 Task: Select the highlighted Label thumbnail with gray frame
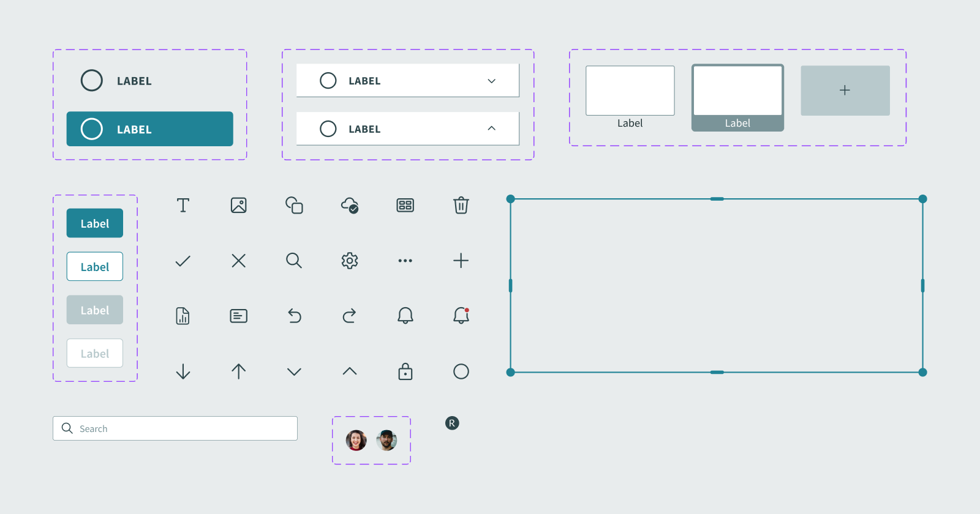(x=738, y=97)
